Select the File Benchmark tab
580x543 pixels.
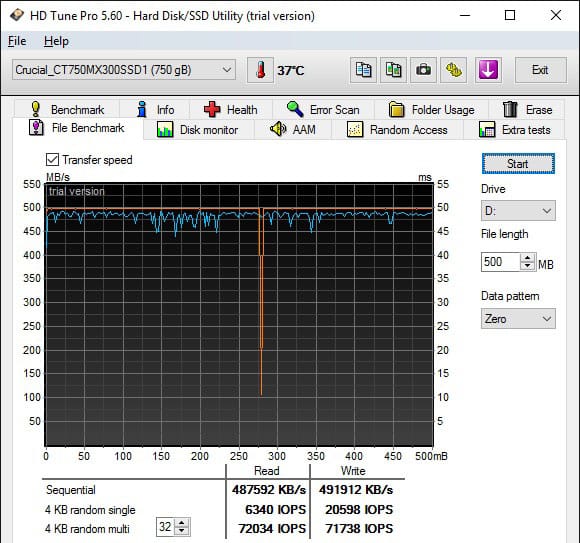[x=78, y=128]
